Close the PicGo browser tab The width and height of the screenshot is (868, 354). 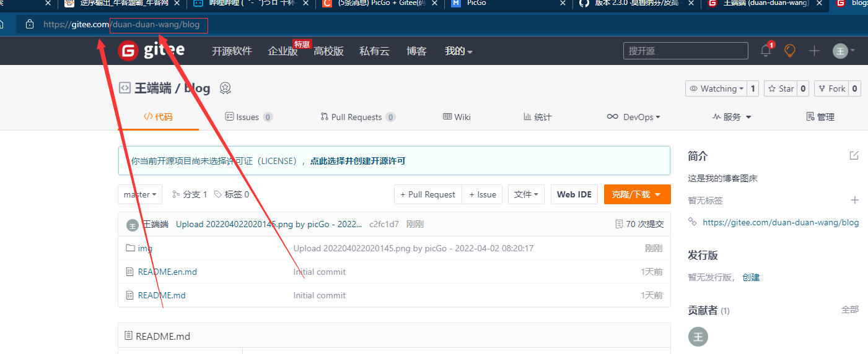coord(563,3)
